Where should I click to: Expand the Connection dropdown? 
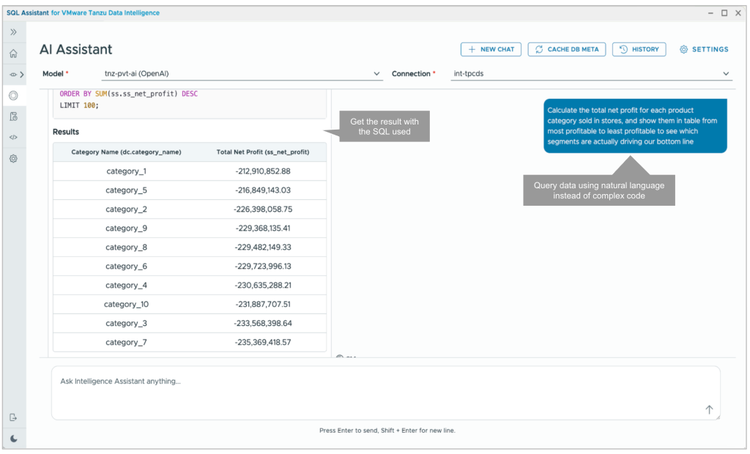[590, 74]
